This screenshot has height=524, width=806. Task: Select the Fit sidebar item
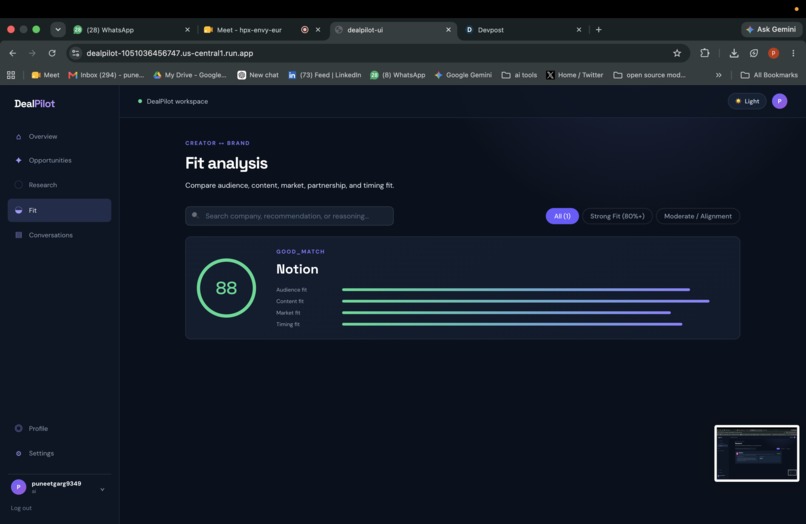59,210
